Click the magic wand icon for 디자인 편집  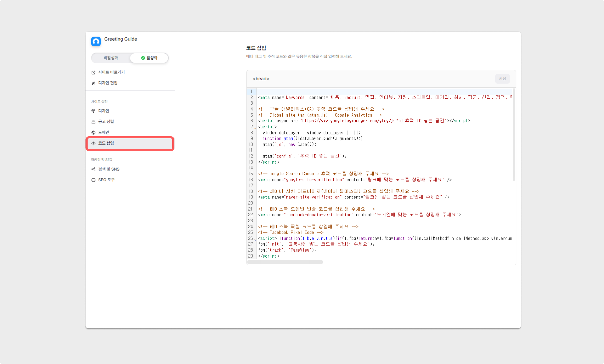point(93,83)
